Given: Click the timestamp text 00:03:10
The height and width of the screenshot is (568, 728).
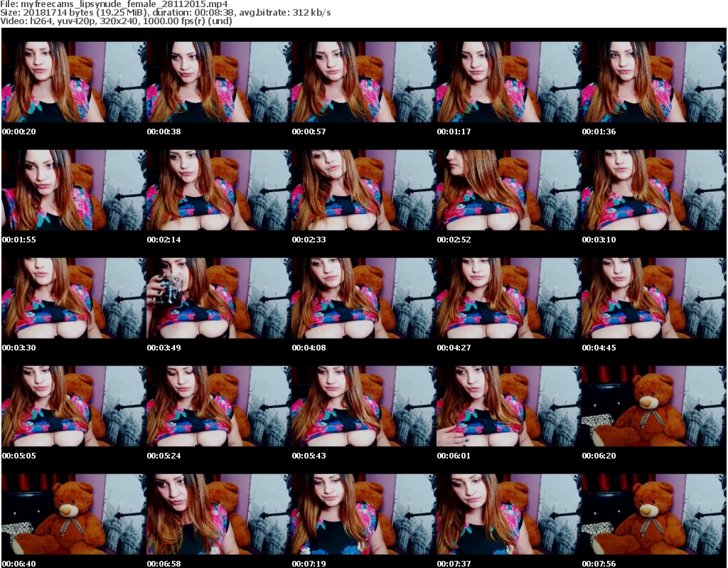Looking at the screenshot, I should [x=599, y=240].
